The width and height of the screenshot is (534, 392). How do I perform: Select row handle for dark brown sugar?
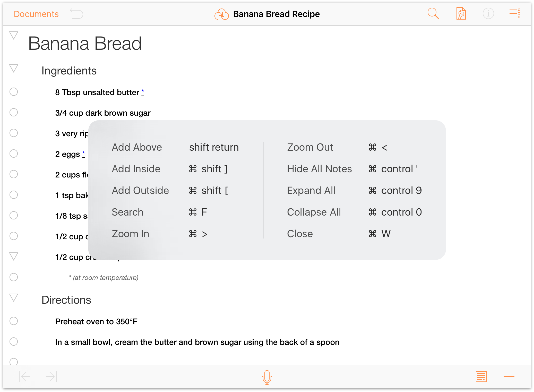click(x=14, y=112)
